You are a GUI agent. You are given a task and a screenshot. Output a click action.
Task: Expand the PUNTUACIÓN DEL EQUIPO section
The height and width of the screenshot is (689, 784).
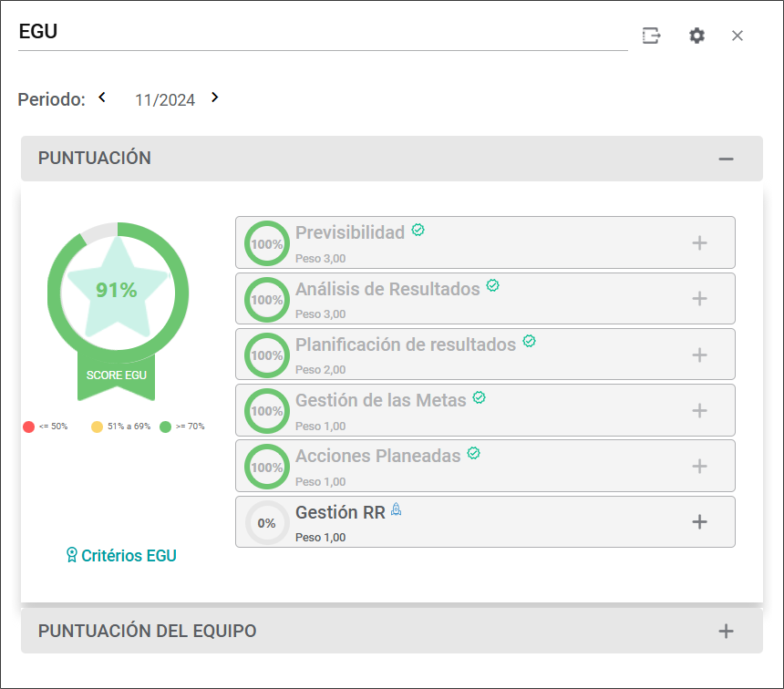coord(726,631)
